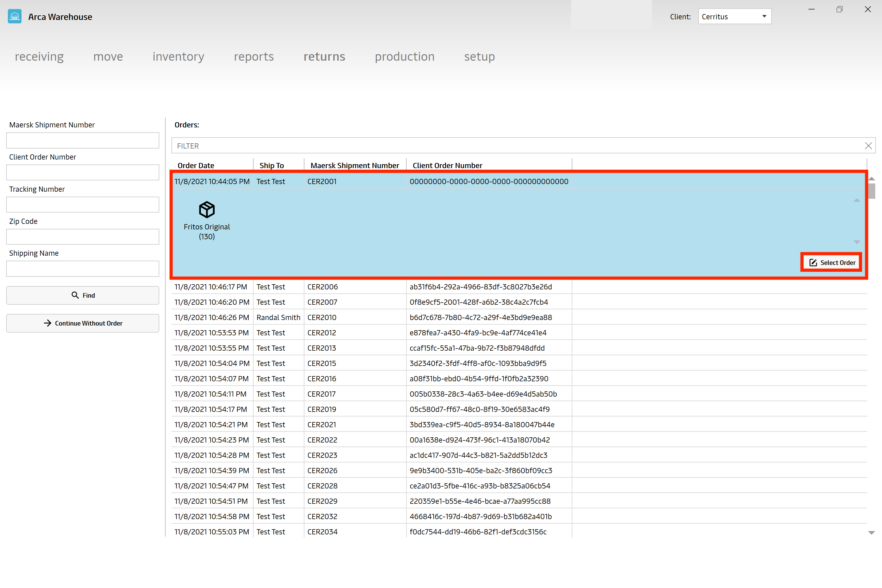Minimize the Arca Warehouse window
882x588 pixels.
[x=812, y=9]
